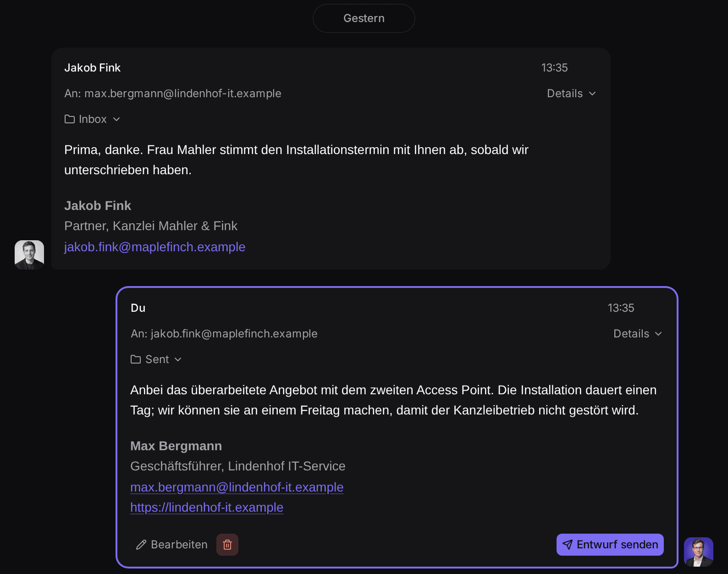Click the draft body starting Anbei das überarbeitete

tap(393, 400)
